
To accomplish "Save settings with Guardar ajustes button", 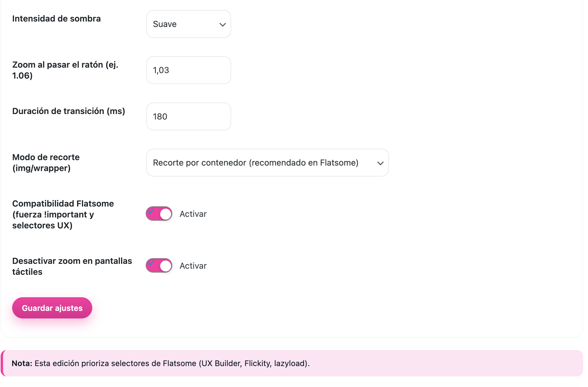I will (52, 308).
